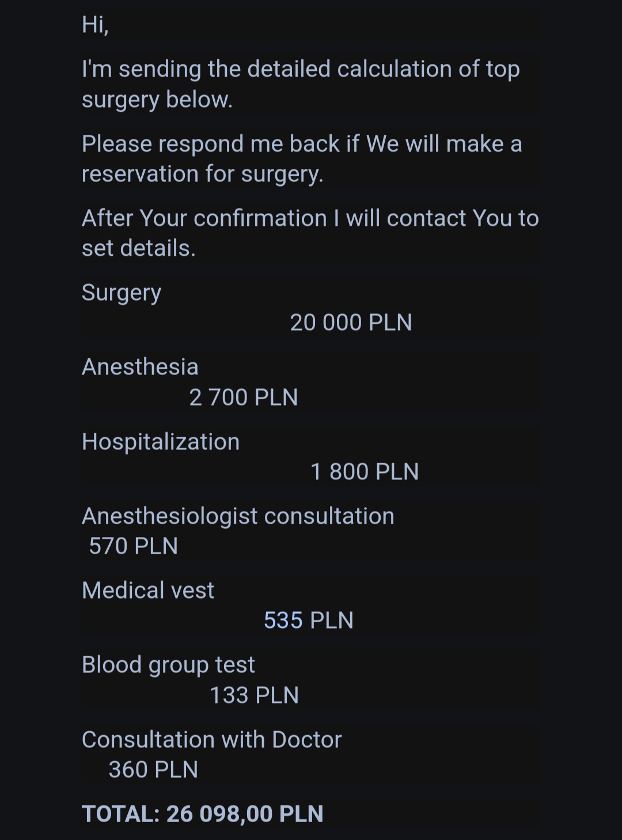Screen dimensions: 622x840
Task: Click the Anesthesiologist consultation text
Action: coord(238,516)
